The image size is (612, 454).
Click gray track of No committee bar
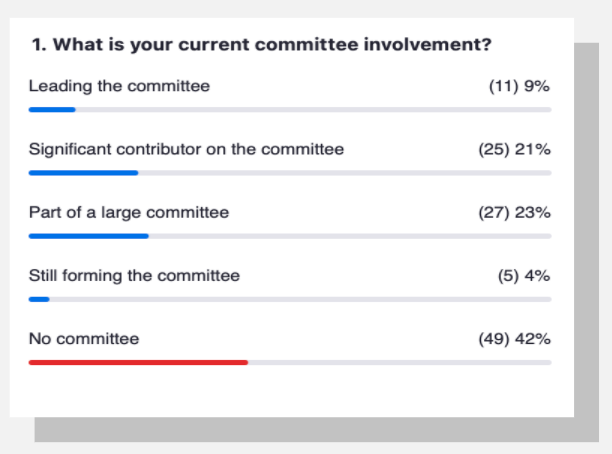(x=400, y=363)
